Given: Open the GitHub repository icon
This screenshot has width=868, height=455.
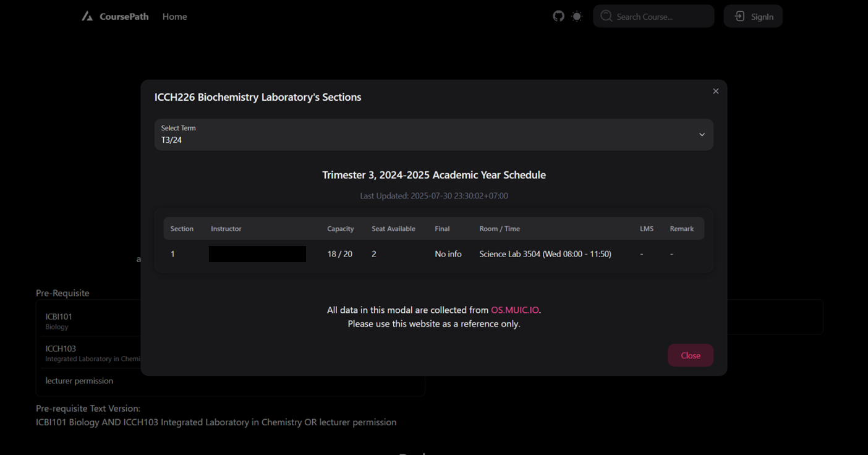Looking at the screenshot, I should 558,17.
